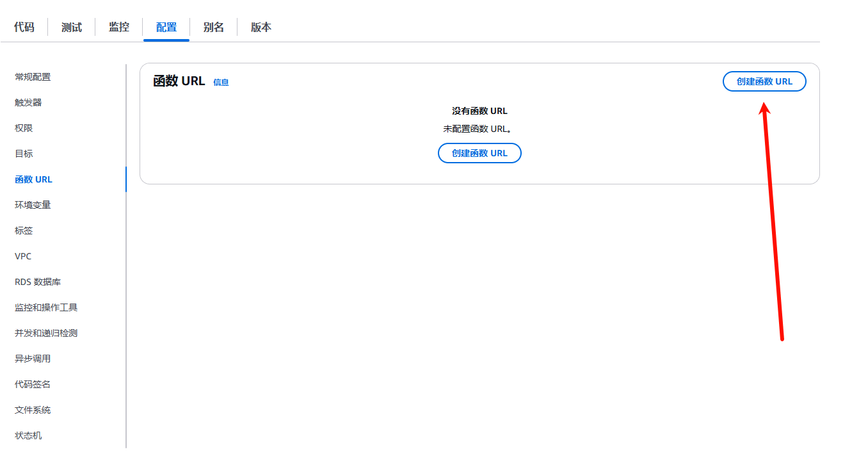Image resolution: width=868 pixels, height=463 pixels.
Task: Open 监控和操作工具 in the sidebar
Action: click(46, 307)
